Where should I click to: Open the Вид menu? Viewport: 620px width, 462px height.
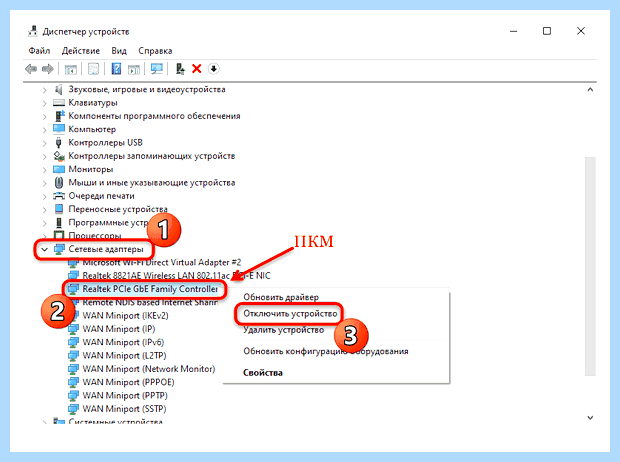point(119,51)
